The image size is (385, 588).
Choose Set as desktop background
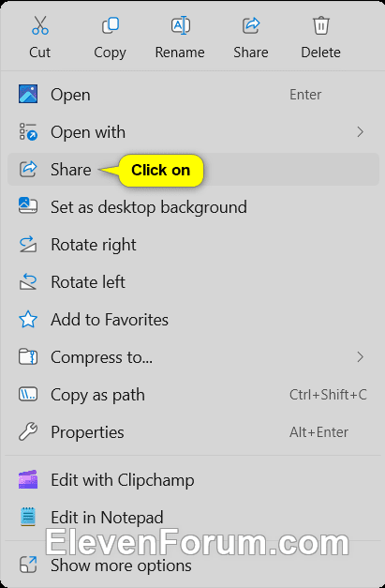click(x=193, y=207)
